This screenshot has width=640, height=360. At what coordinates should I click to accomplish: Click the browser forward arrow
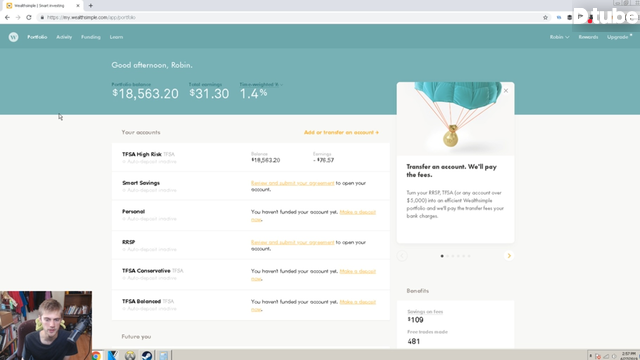[18, 18]
